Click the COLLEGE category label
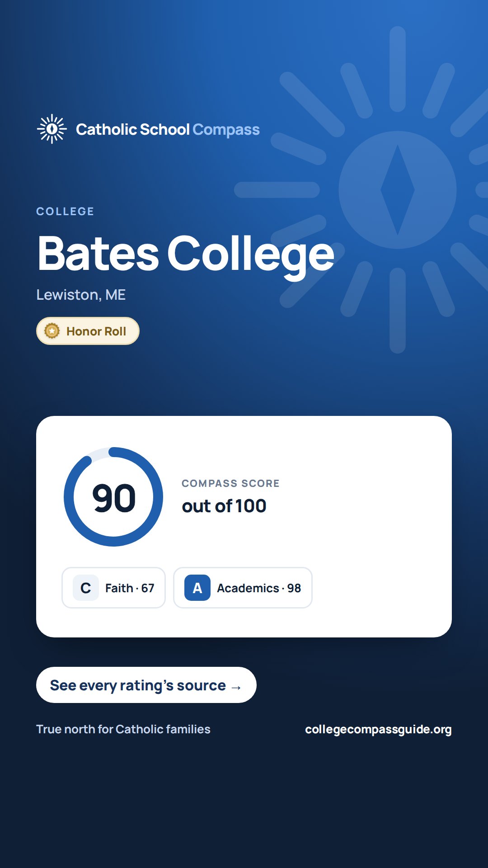Image resolution: width=488 pixels, height=868 pixels. coord(65,211)
